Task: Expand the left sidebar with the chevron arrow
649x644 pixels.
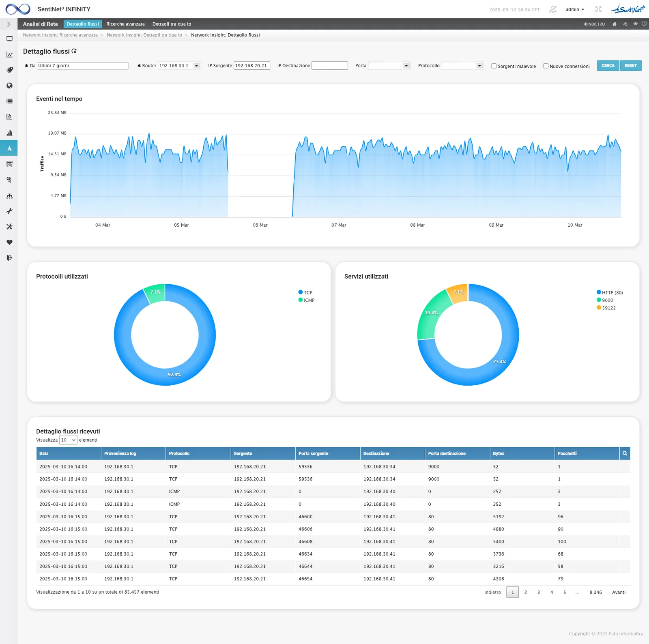Action: tap(9, 24)
